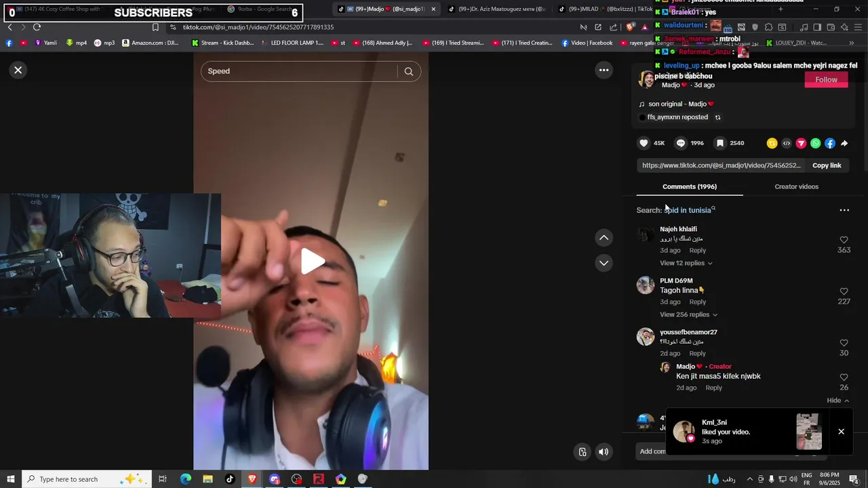Reload the page in the browser toolbar
Image resolution: width=868 pixels, height=488 pixels.
tap(37, 27)
